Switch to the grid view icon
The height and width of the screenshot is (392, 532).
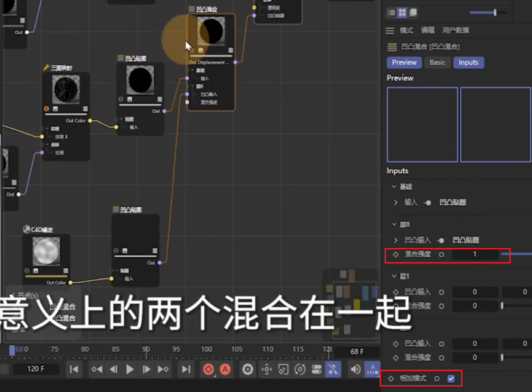tap(402, 12)
